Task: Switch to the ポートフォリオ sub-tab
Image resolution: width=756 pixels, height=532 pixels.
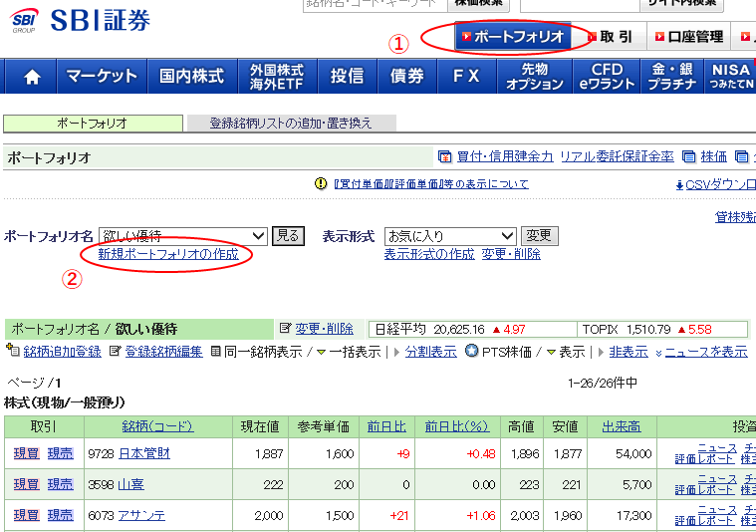Action: tap(93, 123)
